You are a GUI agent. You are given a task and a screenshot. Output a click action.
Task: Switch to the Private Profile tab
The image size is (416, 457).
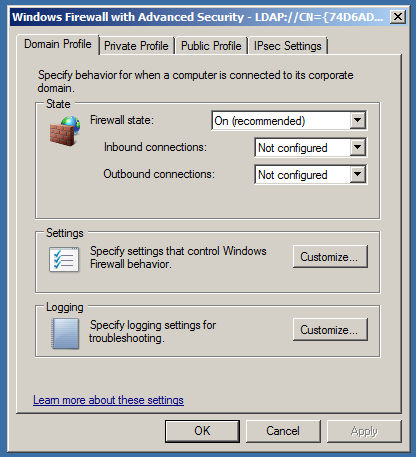click(136, 46)
